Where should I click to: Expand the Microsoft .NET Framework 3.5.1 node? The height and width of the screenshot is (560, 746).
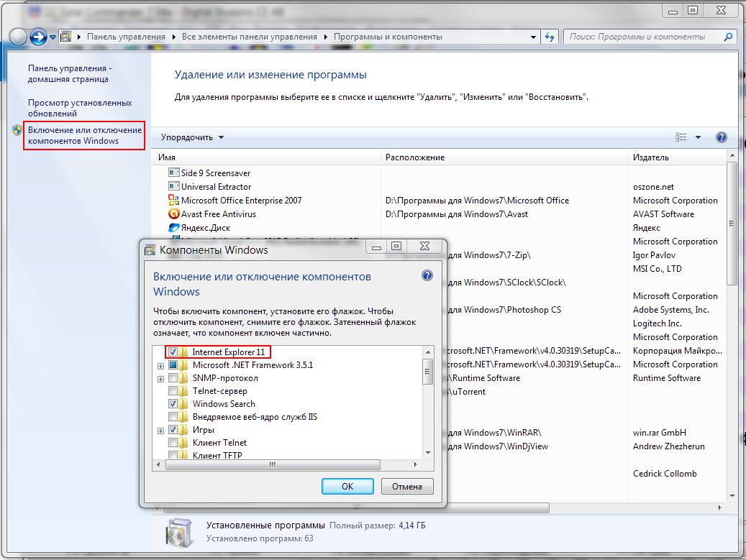[x=161, y=366]
